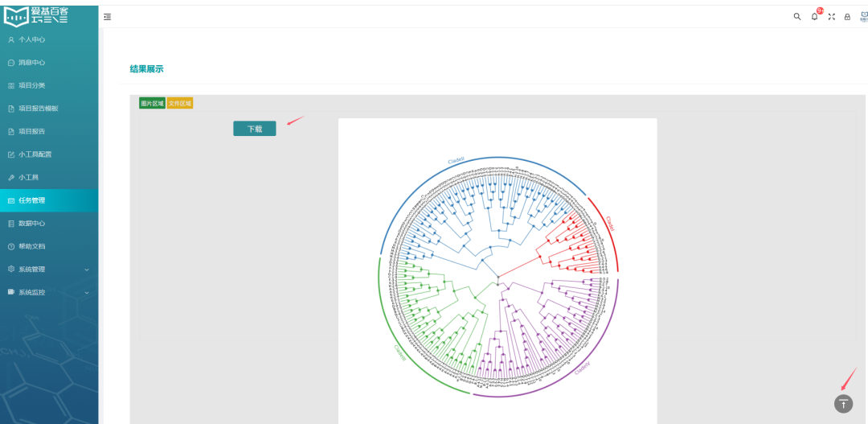Screen dimensions: 868x424
Task: Open 帮助文档 menu item
Action: pyautogui.click(x=49, y=247)
